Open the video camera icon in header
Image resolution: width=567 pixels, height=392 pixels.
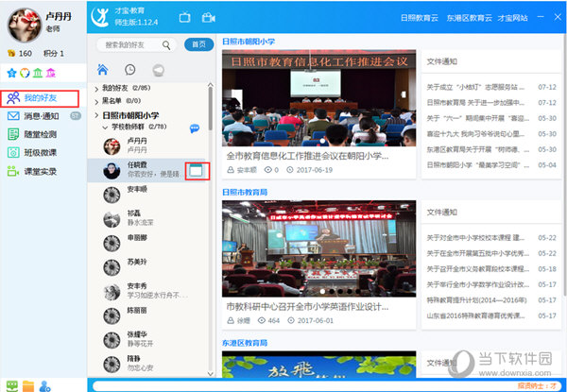click(x=208, y=17)
